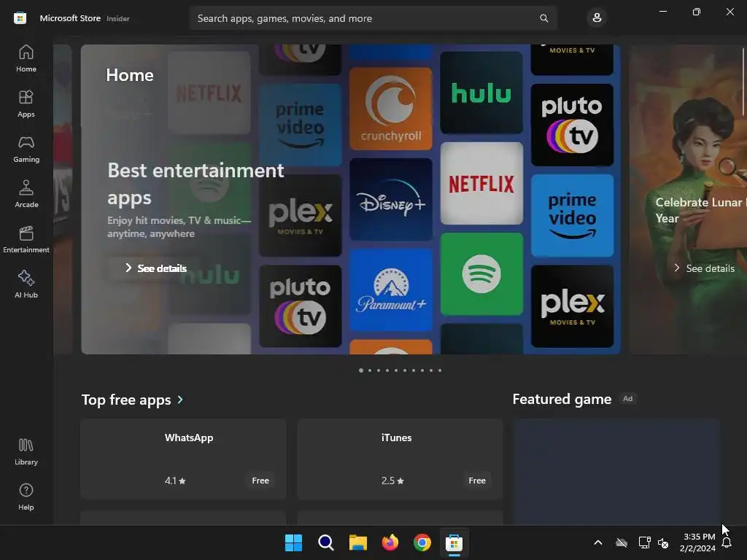Open the Arcade section
The image size is (747, 560).
[x=26, y=194]
